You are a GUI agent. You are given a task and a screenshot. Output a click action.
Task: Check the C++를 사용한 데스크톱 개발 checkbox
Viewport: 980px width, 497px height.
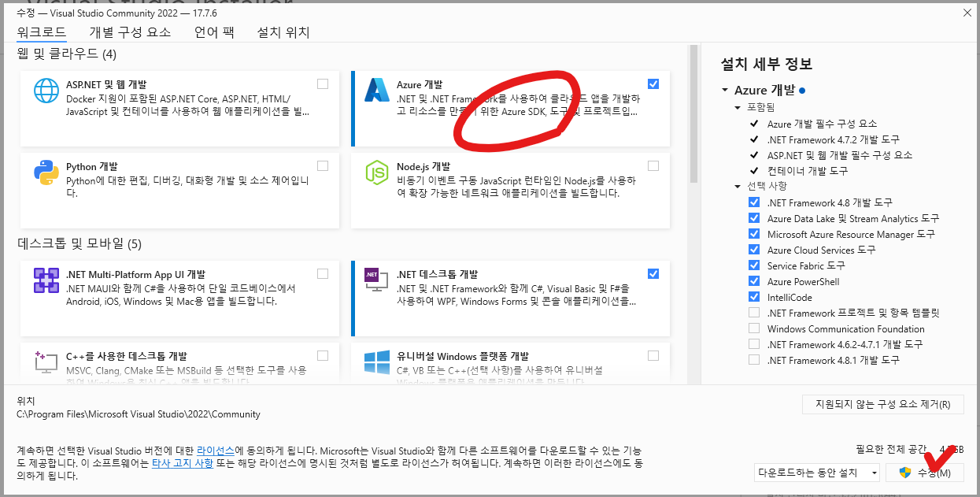(x=323, y=356)
